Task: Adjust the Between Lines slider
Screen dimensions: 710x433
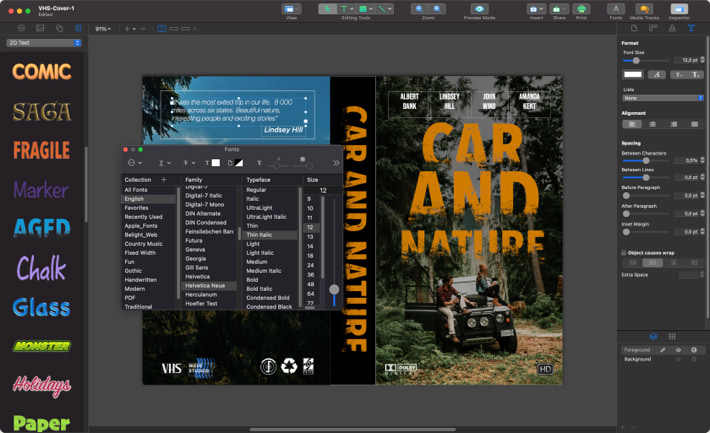Action: point(646,177)
